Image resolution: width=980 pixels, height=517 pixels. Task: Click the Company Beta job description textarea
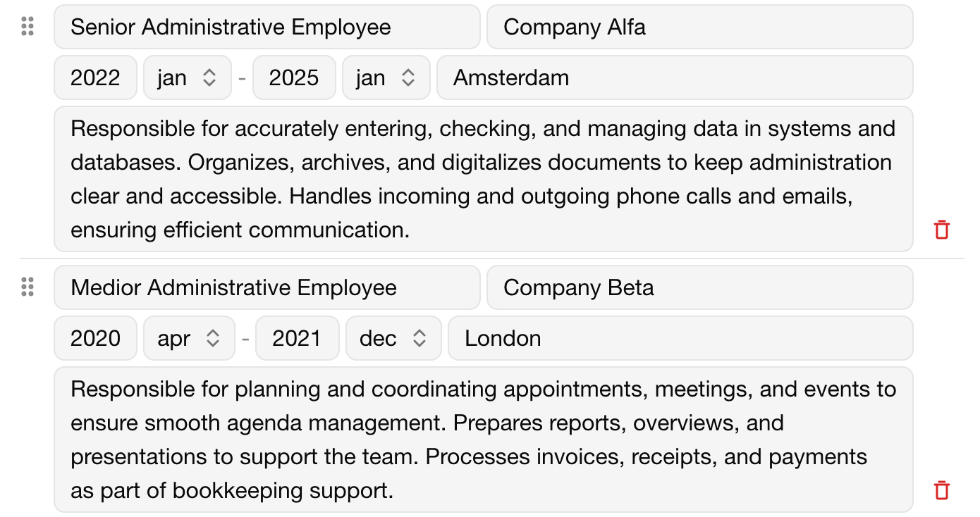483,440
